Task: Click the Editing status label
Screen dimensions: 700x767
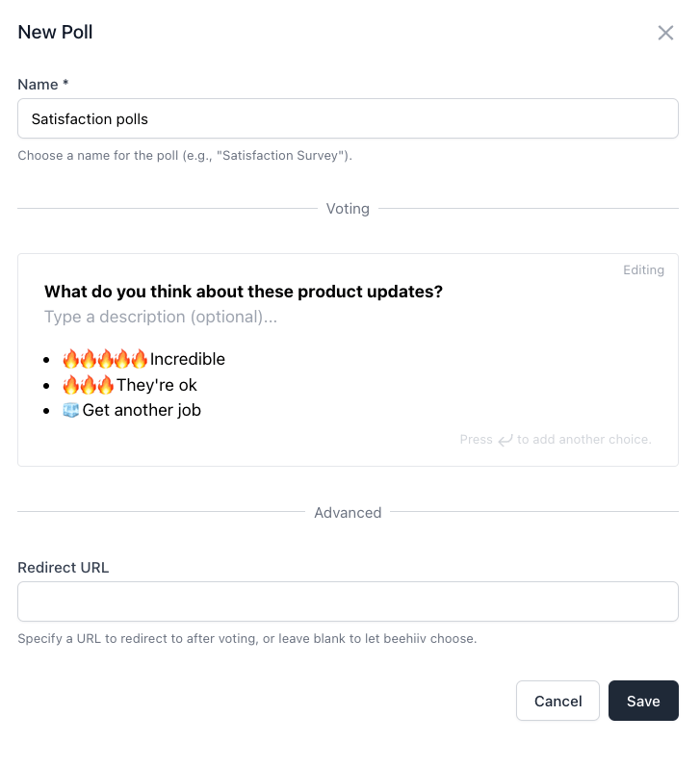Action: (x=643, y=270)
